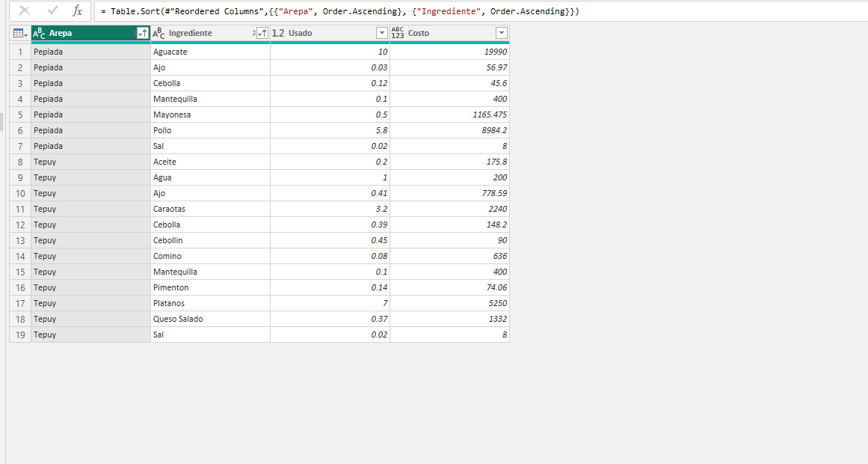Image resolution: width=868 pixels, height=464 pixels.
Task: Edit the Table.Sort formula bar text
Action: (481, 11)
